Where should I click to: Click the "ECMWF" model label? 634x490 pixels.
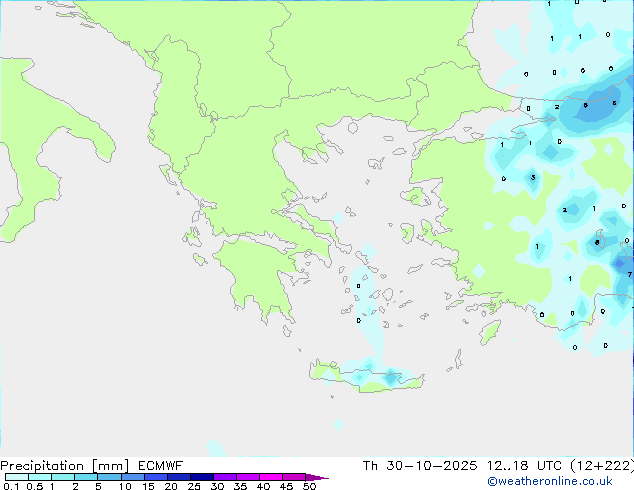[x=161, y=466]
